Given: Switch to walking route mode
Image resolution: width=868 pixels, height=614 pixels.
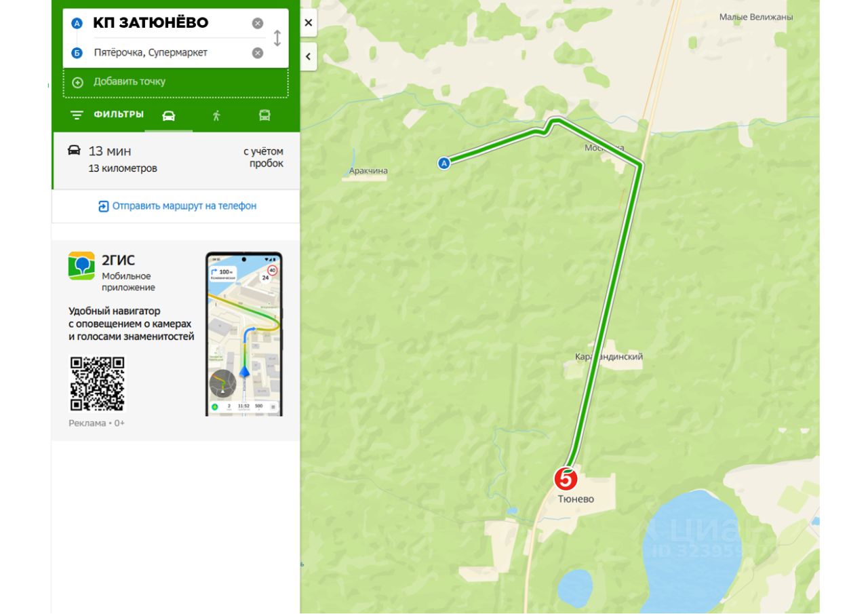Looking at the screenshot, I should (216, 115).
